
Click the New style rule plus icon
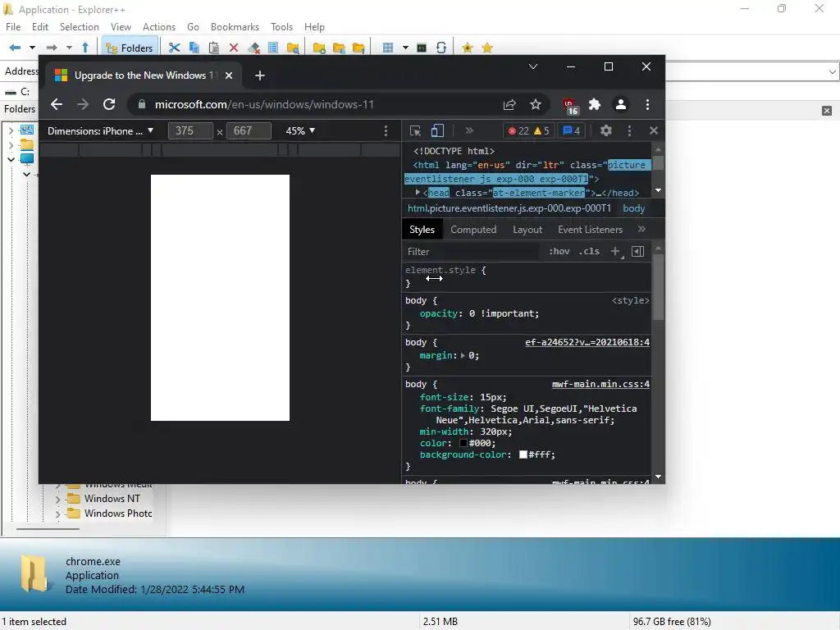coord(616,251)
